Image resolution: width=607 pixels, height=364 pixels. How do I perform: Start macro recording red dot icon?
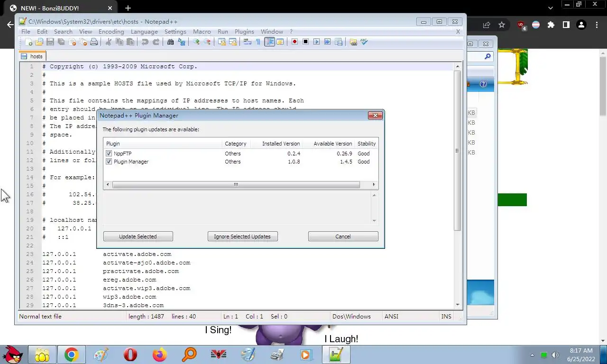click(x=294, y=42)
